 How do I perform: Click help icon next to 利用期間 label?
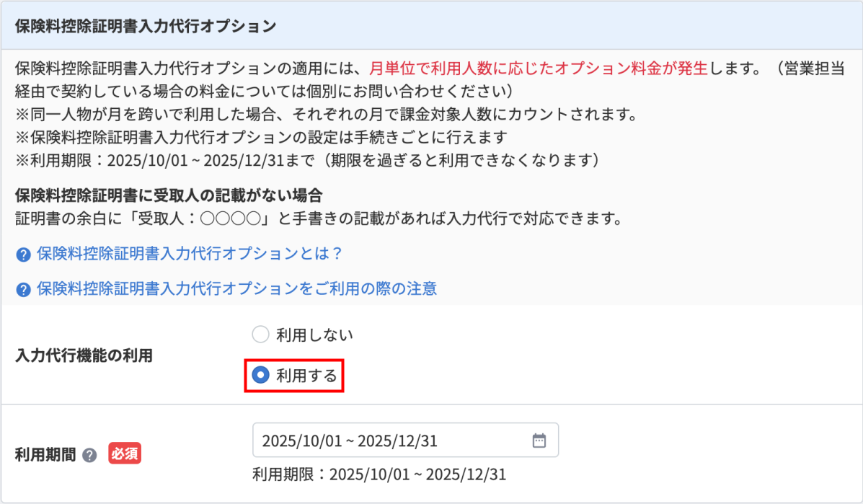coord(89,455)
